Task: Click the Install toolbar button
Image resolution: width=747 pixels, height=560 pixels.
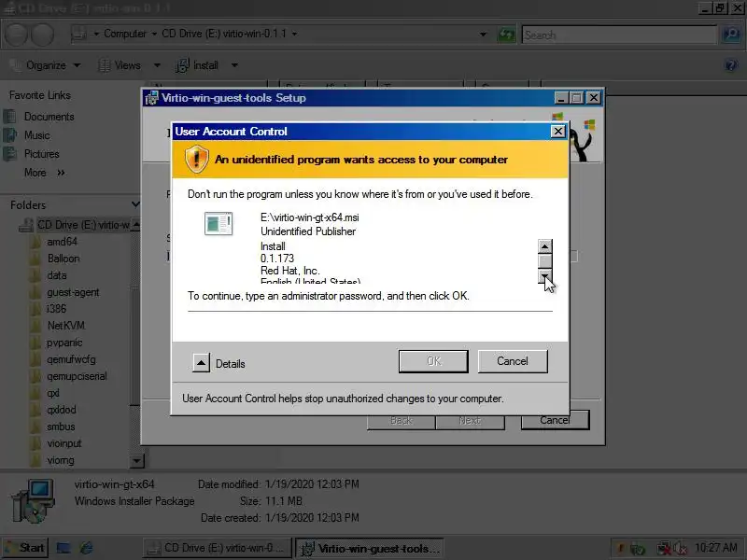Action: (x=197, y=65)
